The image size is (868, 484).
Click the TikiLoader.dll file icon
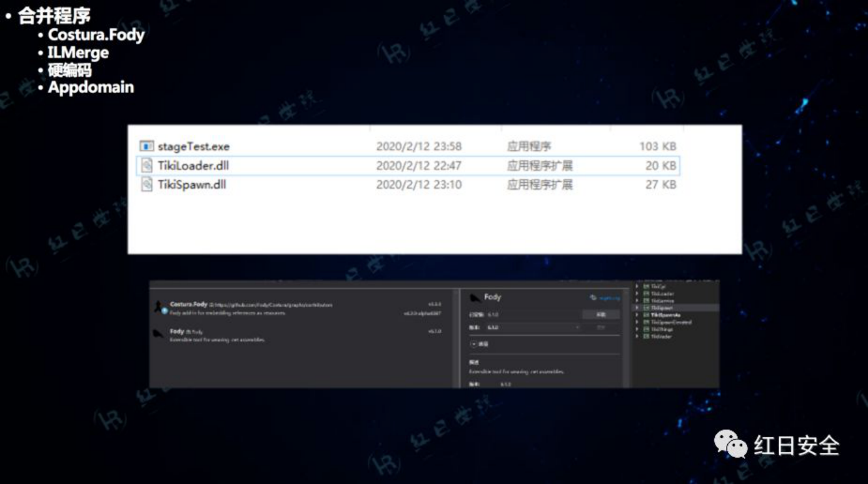(x=146, y=165)
